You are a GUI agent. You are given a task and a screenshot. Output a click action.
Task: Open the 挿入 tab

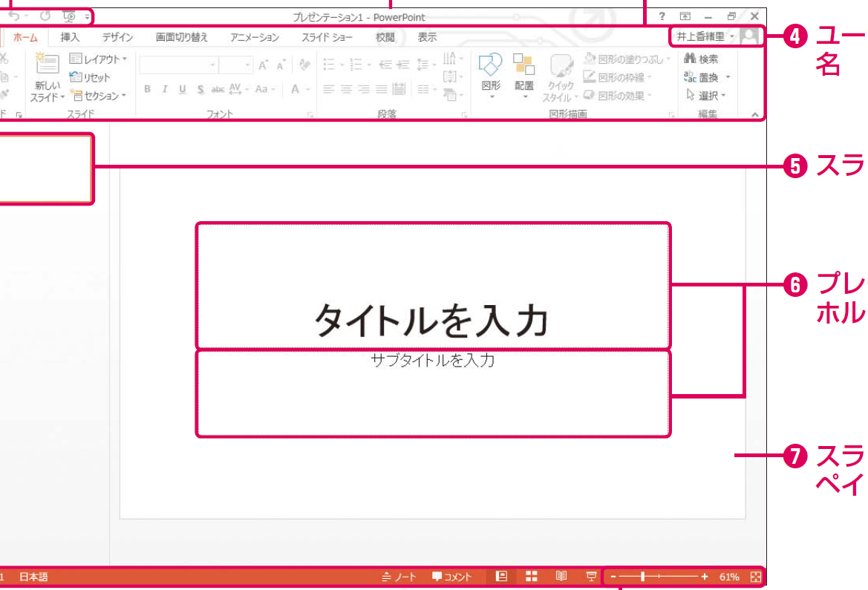coord(70,38)
